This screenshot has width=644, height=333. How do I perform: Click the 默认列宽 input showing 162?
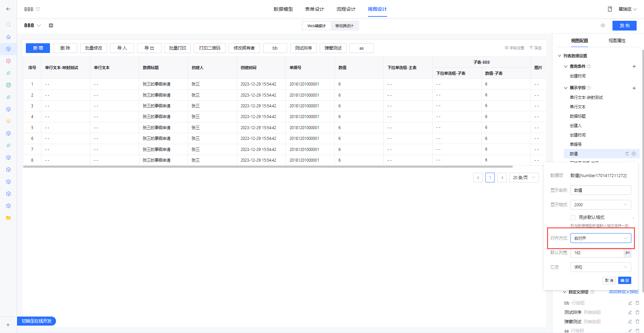[597, 253]
